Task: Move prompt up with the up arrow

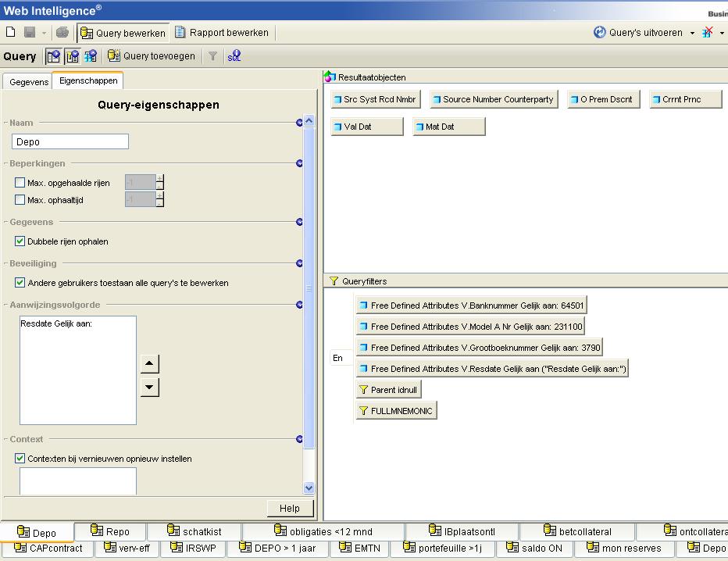Action: point(150,364)
